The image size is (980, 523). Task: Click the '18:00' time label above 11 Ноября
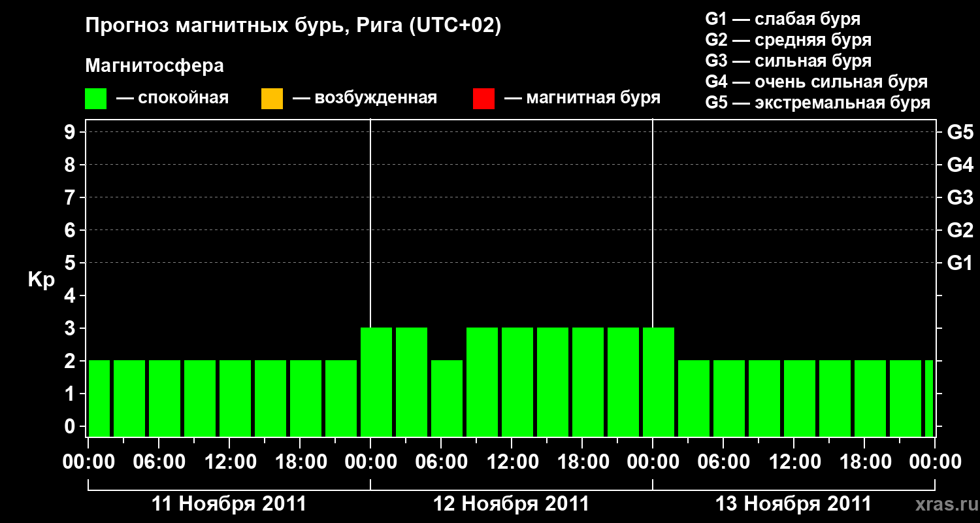pyautogui.click(x=300, y=462)
